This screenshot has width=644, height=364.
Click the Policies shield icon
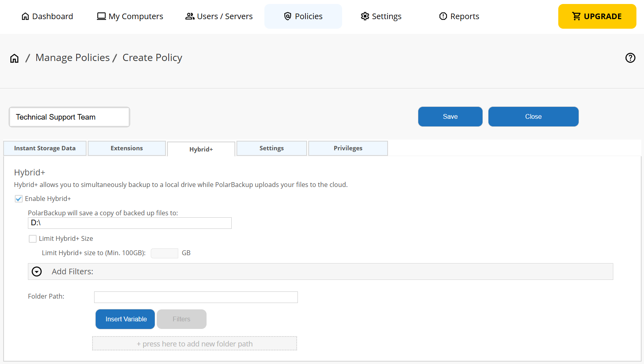coord(288,16)
